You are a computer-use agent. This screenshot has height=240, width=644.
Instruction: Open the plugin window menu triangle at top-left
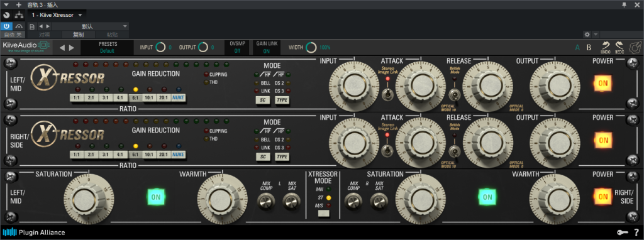tap(6, 5)
